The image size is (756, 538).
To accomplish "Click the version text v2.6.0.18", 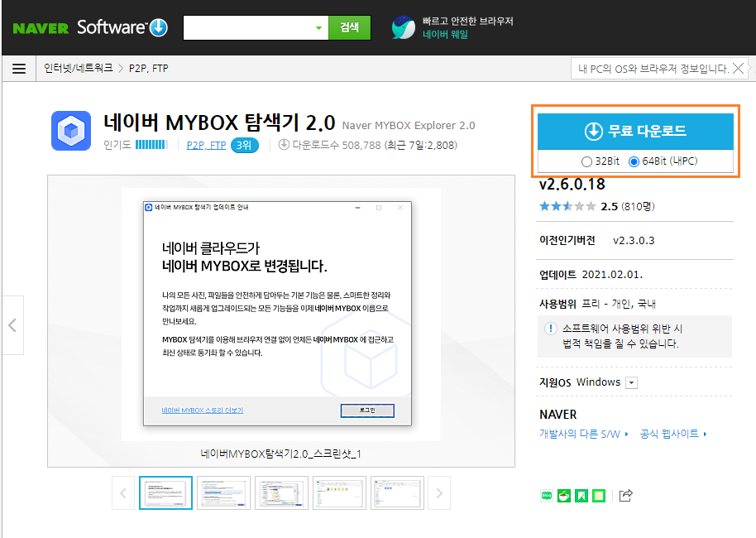I will (572, 184).
